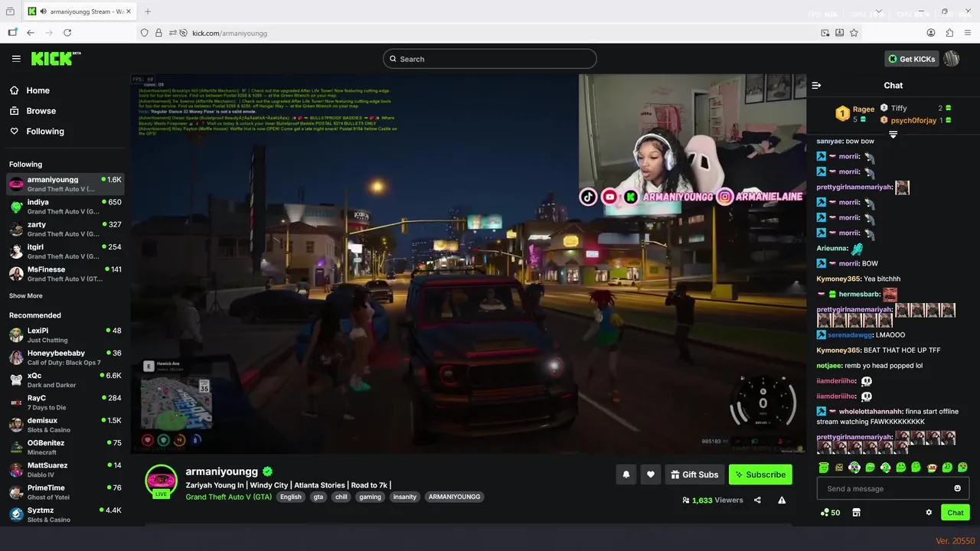Image resolution: width=980 pixels, height=551 pixels.
Task: Open MattSuarez recommended channel
Action: pos(65,470)
